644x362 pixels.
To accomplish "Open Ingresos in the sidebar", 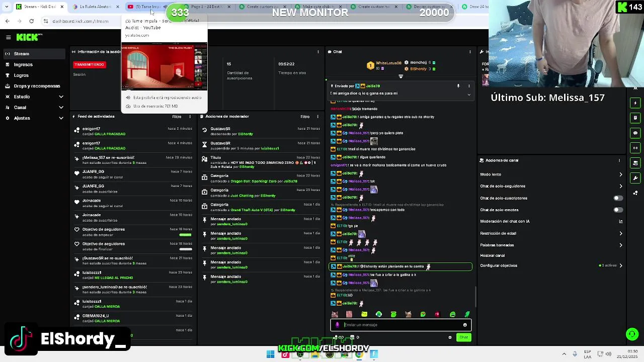I will [x=33, y=64].
